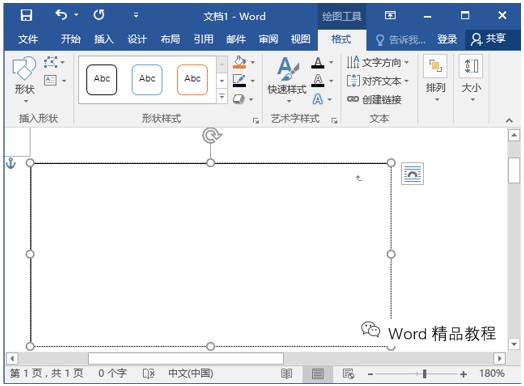
Task: Click the Shape Effects icon
Action: (239, 99)
